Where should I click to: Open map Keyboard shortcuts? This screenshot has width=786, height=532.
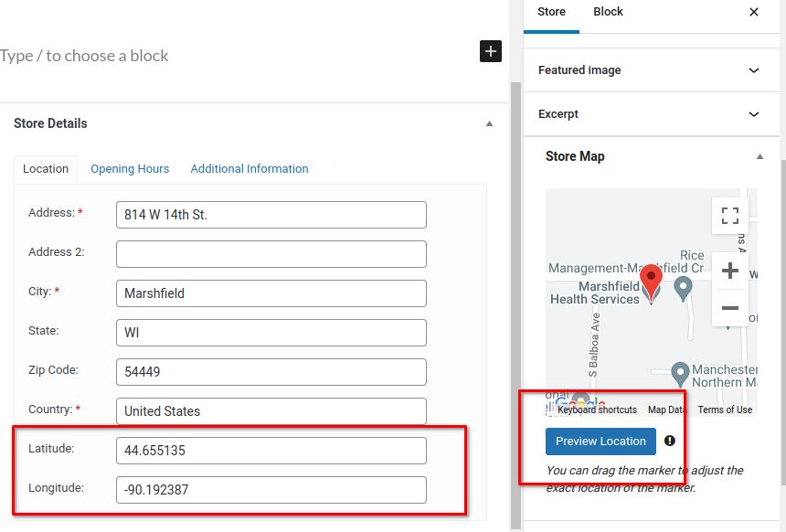pyautogui.click(x=597, y=410)
